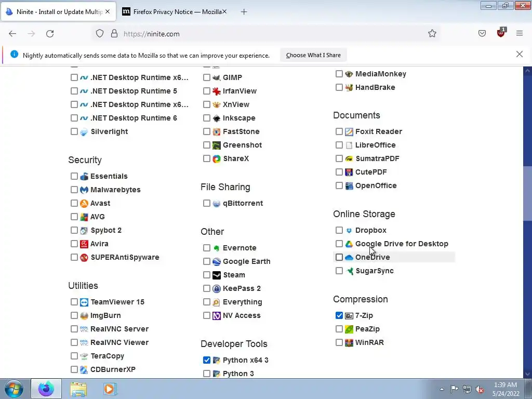Click the SumatraPDF label
This screenshot has height=399, width=532.
pyautogui.click(x=377, y=159)
